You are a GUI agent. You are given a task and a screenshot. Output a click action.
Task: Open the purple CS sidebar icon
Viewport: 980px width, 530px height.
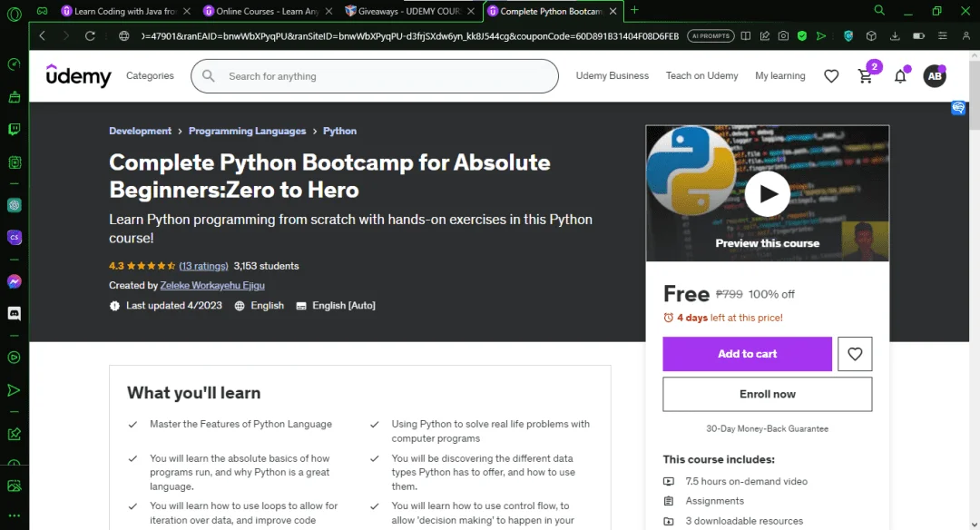[14, 238]
